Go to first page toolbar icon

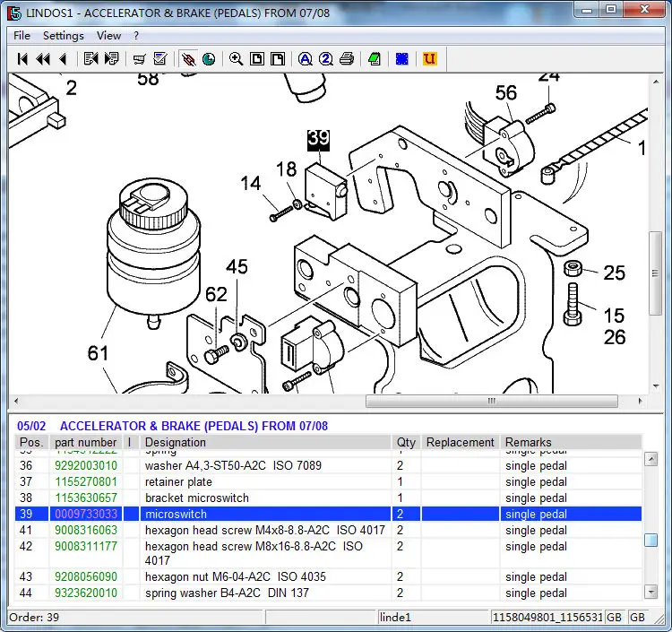pyautogui.click(x=22, y=59)
